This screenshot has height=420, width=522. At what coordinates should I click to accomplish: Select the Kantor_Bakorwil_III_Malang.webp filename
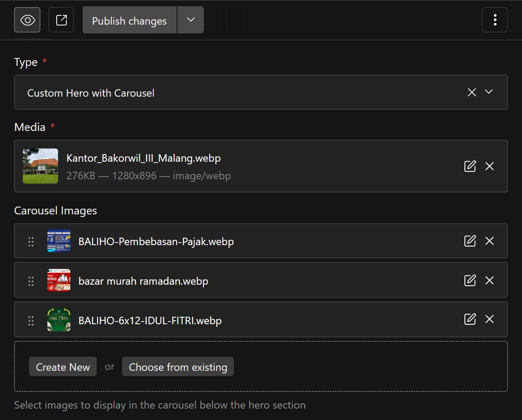[144, 158]
